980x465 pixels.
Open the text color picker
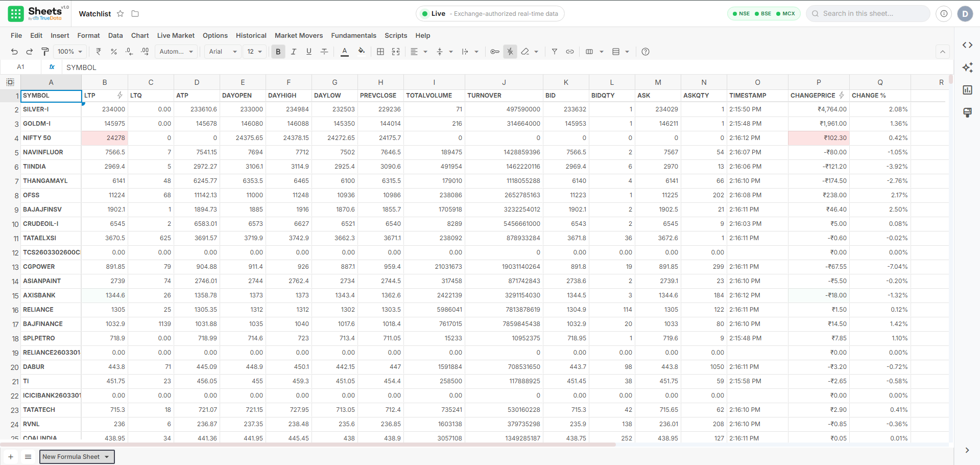[x=345, y=52]
